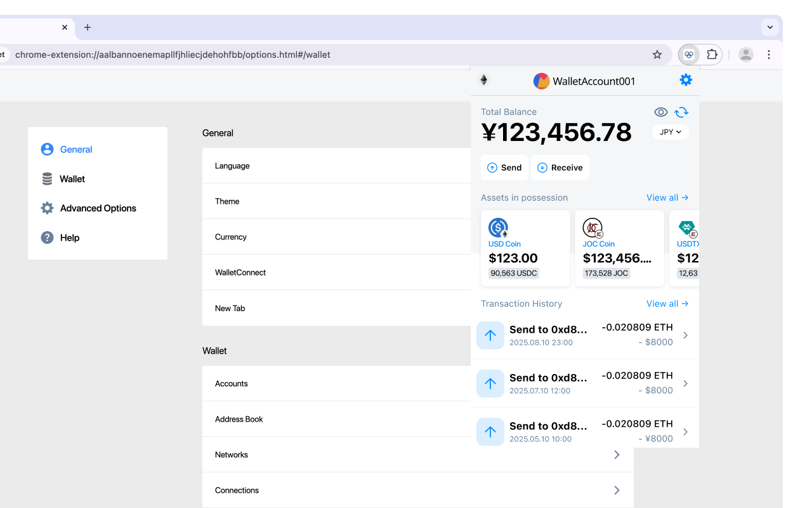
Task: Switch to Advanced Options section
Action: [98, 208]
